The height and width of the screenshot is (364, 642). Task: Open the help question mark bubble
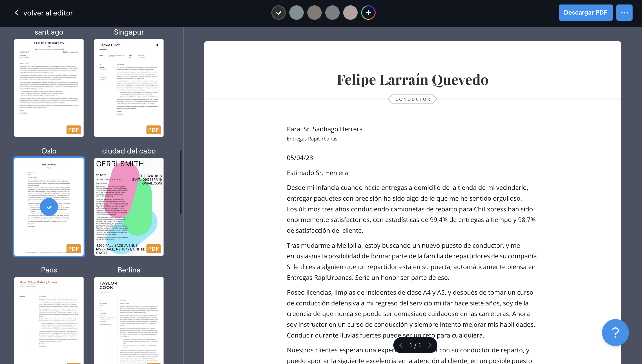[x=615, y=332]
